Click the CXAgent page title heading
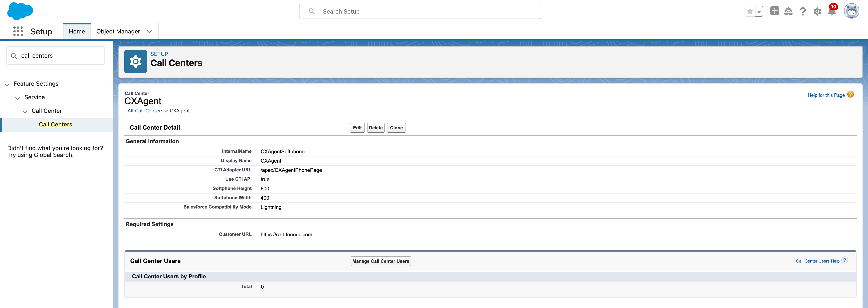Viewport: 868px width, 308px height. [143, 101]
